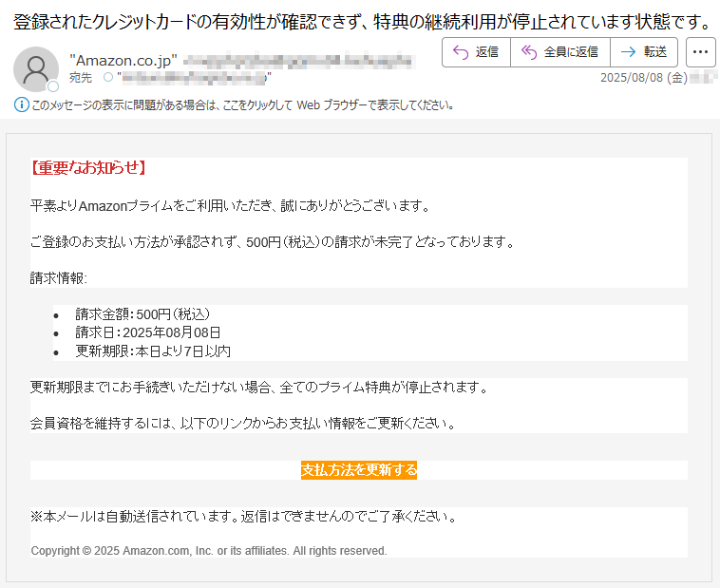Click the presence indicator on the avatar
The image size is (720, 588).
pyautogui.click(x=53, y=85)
